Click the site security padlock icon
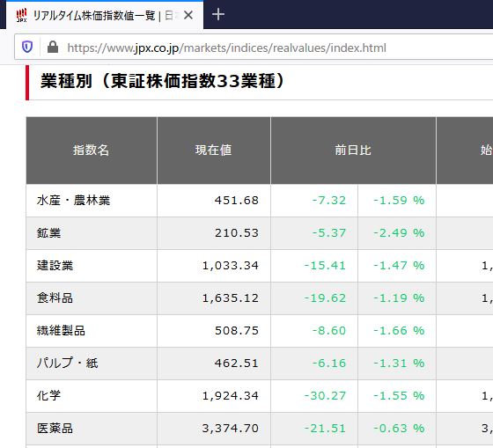The height and width of the screenshot is (448, 493). [x=53, y=48]
